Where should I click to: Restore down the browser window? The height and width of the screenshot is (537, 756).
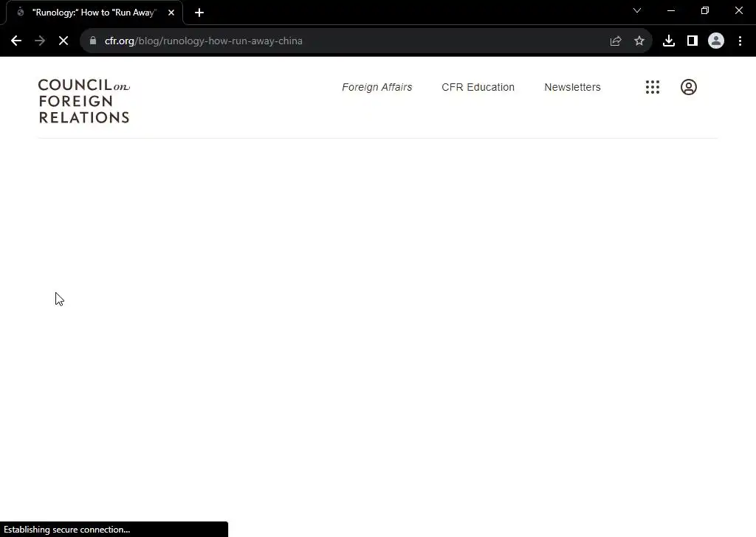704,10
